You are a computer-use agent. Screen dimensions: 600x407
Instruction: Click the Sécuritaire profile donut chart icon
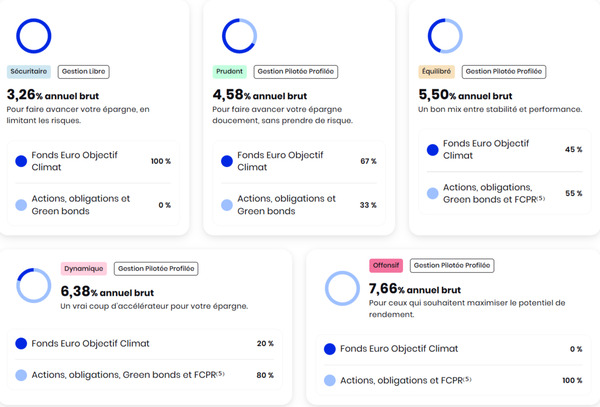(34, 36)
